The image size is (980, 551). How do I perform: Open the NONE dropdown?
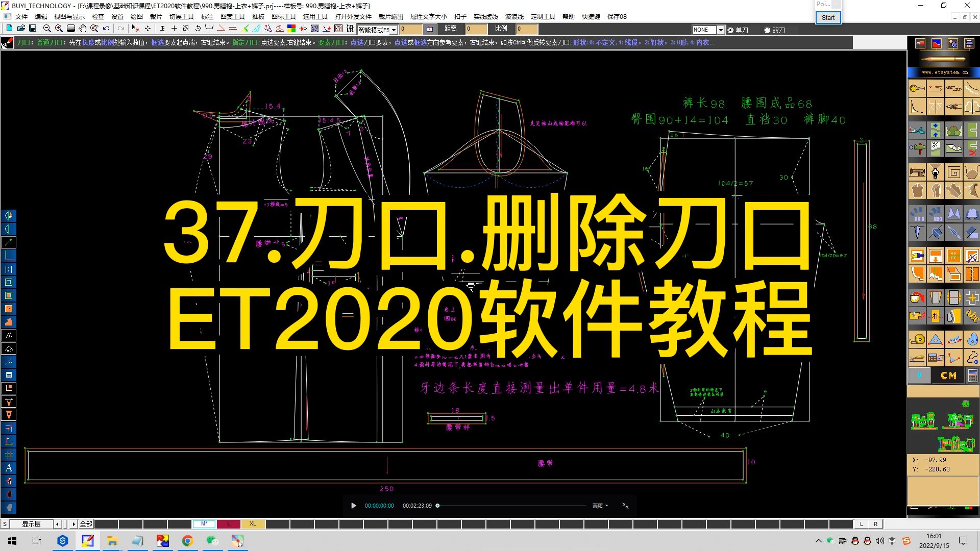click(721, 30)
